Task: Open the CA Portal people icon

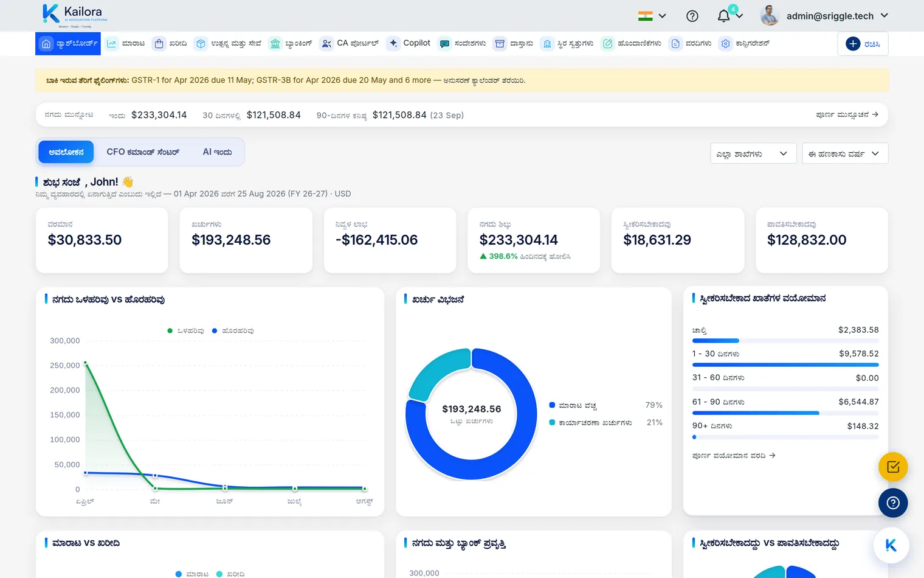Action: (326, 44)
